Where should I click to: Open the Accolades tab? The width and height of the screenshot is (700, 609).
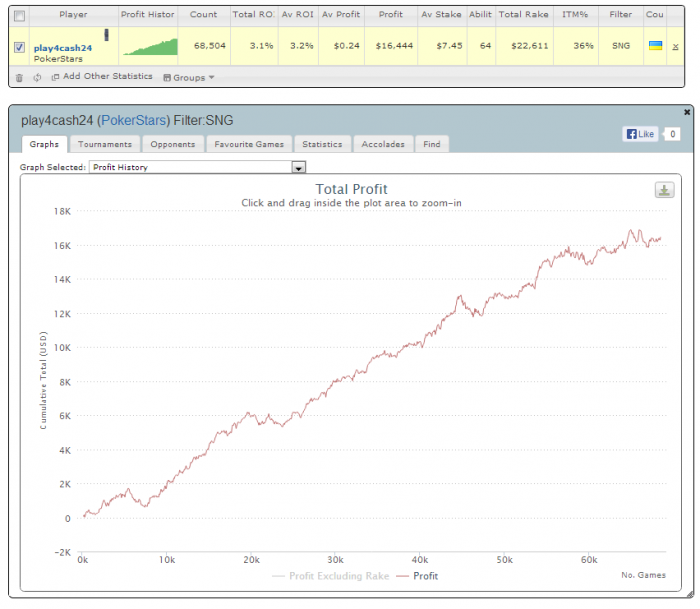click(x=383, y=144)
